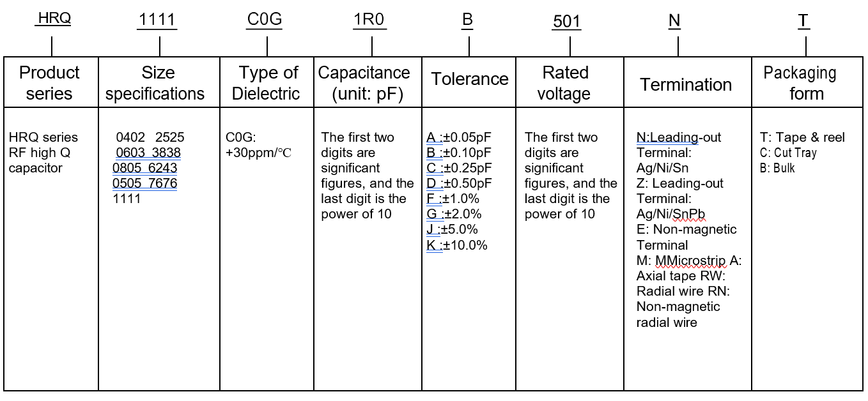Click the 1111 size code at top
The width and height of the screenshot is (868, 401).
(157, 20)
